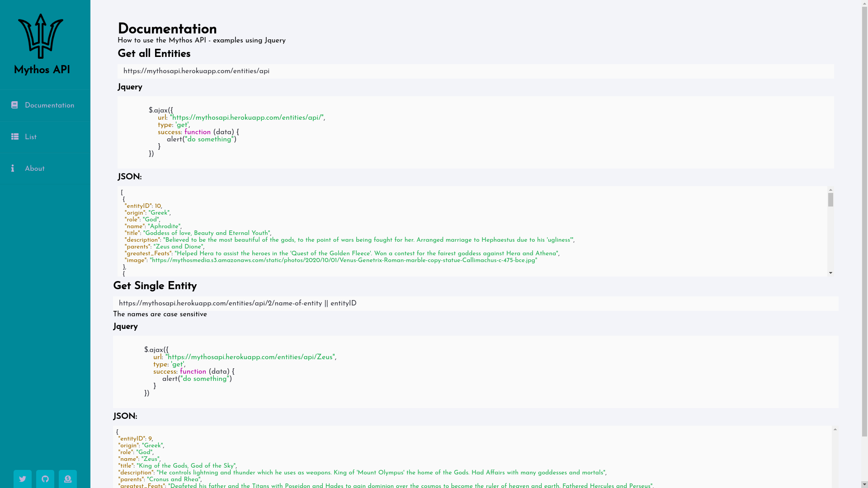Go to the List page
The width and height of the screenshot is (868, 488).
[45, 137]
